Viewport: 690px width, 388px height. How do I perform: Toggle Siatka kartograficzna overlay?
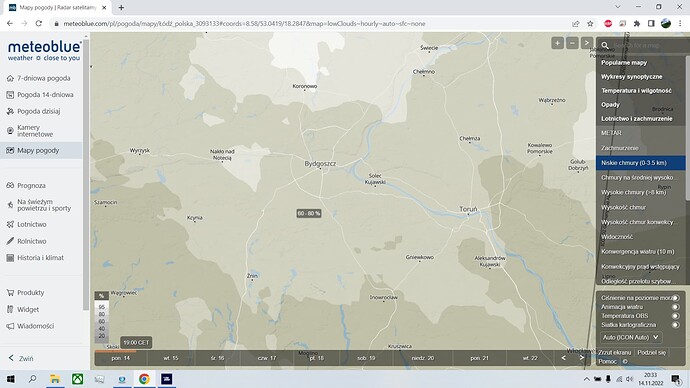[x=675, y=325]
